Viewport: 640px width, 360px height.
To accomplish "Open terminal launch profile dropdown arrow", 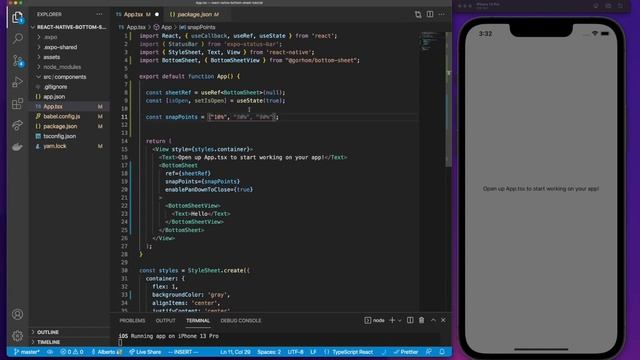I will click(400, 320).
